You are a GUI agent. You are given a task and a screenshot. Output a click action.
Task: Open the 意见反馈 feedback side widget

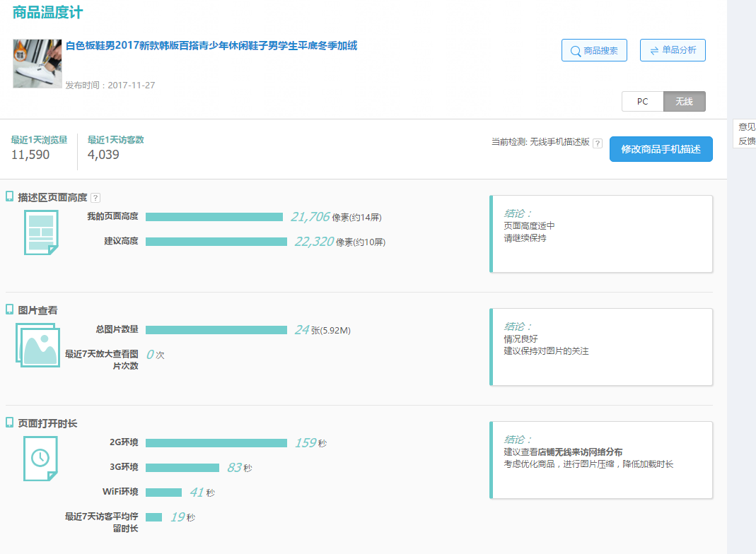pos(745,134)
